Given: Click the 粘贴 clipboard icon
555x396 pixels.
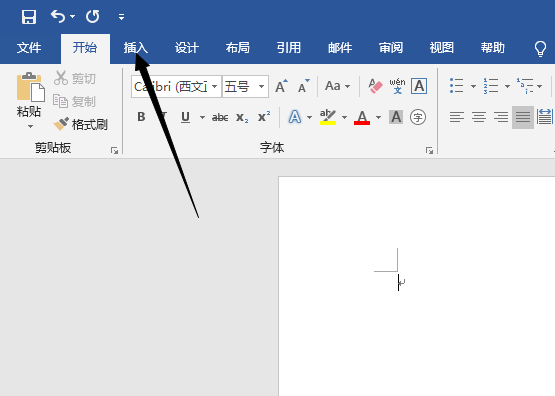Looking at the screenshot, I should click(30, 87).
